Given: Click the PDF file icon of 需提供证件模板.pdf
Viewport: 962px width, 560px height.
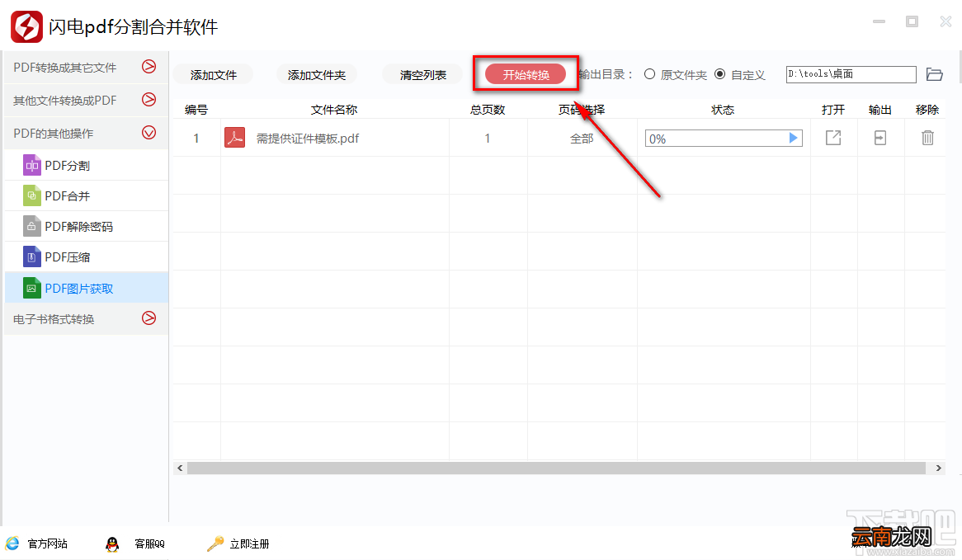Looking at the screenshot, I should tap(235, 138).
